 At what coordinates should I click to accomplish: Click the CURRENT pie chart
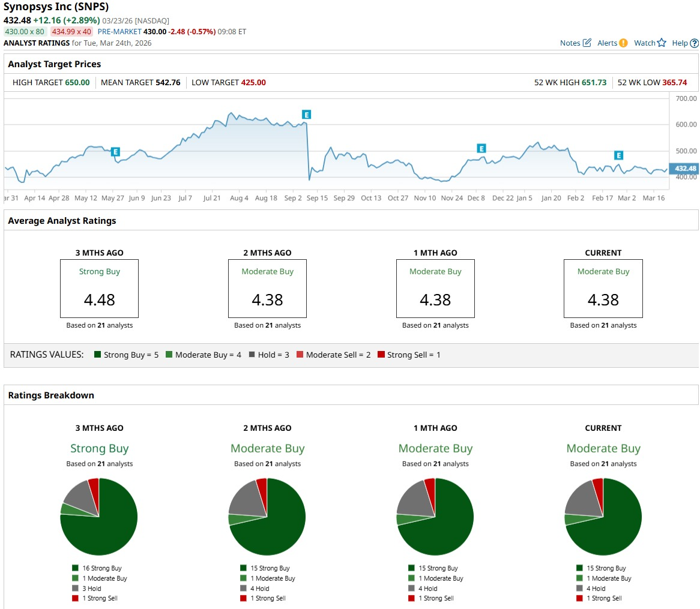[603, 517]
